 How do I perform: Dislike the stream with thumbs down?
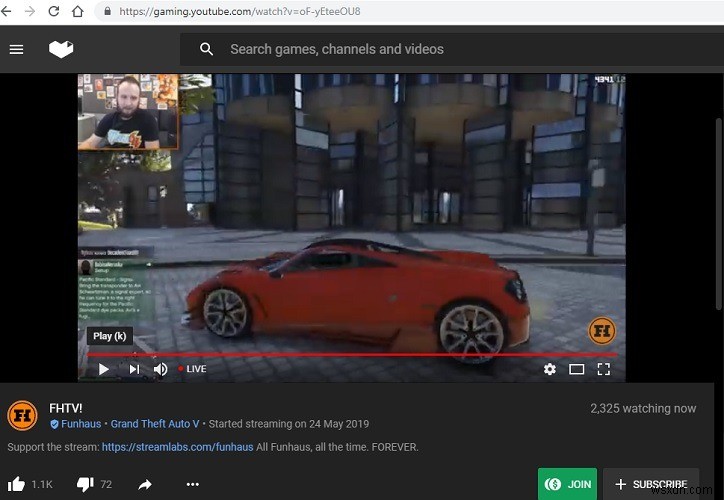pos(85,484)
